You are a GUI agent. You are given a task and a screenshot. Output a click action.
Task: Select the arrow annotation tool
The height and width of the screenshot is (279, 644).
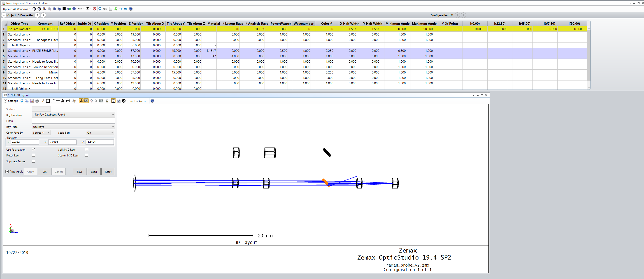53,101
